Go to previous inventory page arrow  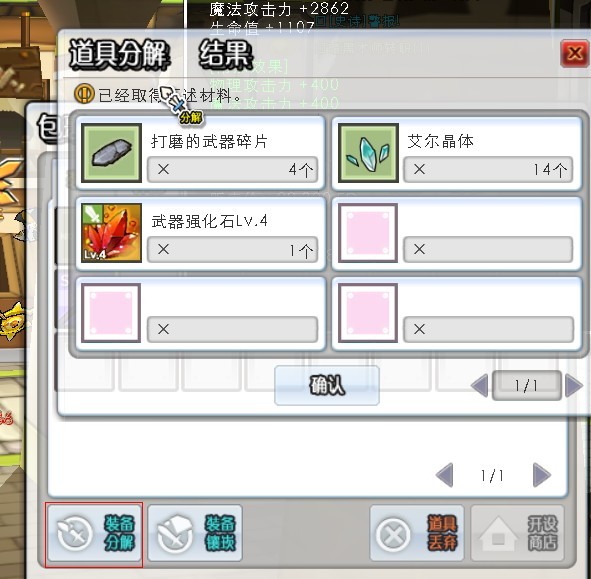[x=444, y=475]
